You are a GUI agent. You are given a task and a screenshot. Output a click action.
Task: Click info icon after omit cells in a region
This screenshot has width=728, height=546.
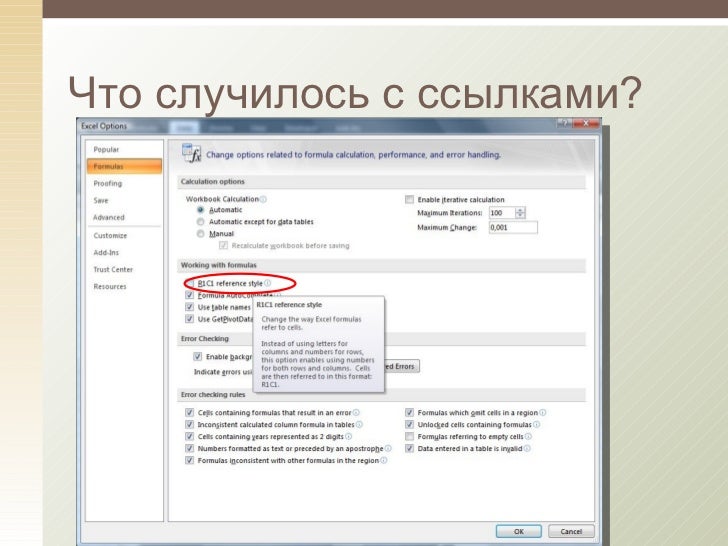(543, 413)
